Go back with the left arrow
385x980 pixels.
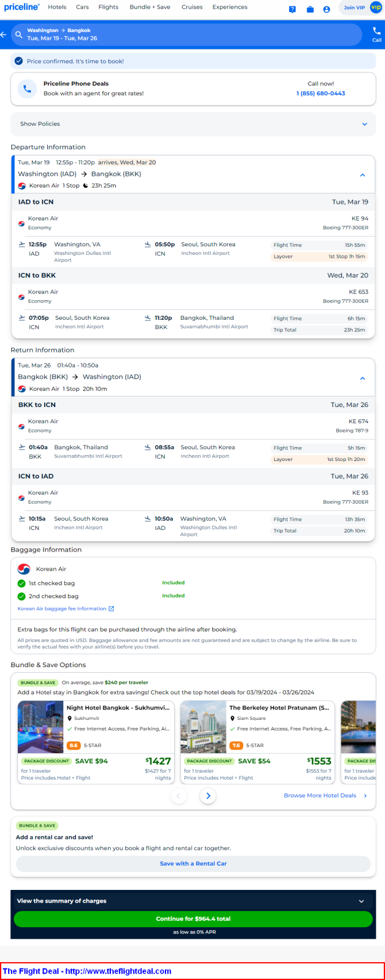tap(3, 34)
